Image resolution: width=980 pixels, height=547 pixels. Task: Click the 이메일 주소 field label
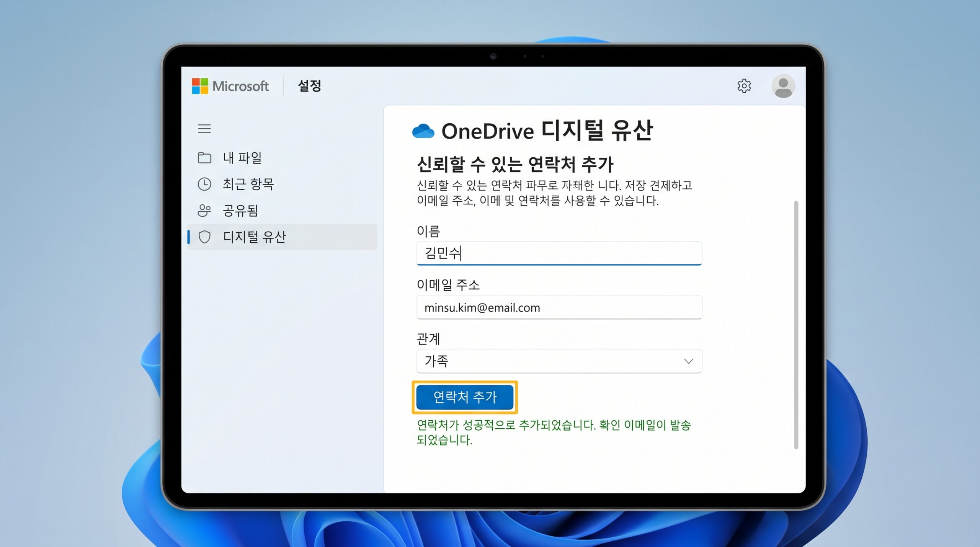click(x=448, y=285)
